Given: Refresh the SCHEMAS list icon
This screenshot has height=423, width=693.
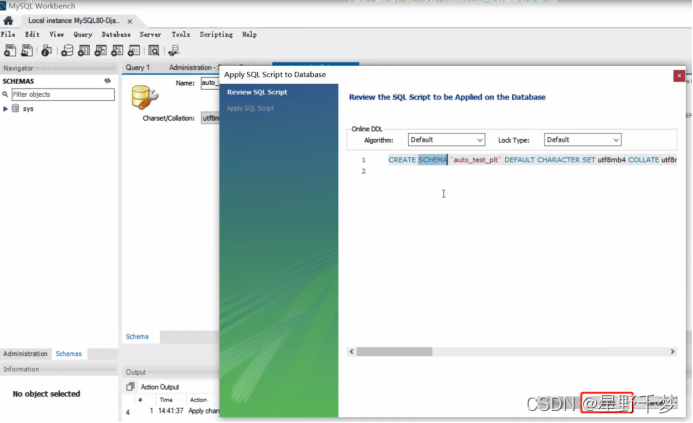Looking at the screenshot, I should (x=107, y=81).
